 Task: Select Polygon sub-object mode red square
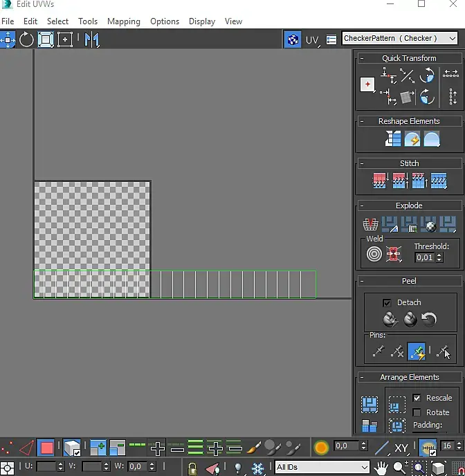tap(46, 448)
